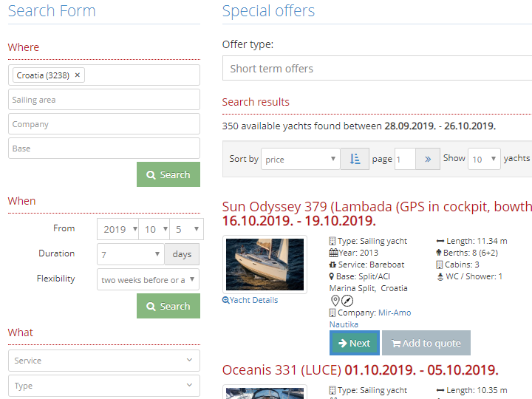The width and height of the screenshot is (532, 399).
Task: Open the Sort by price dropdown
Action: (299, 159)
